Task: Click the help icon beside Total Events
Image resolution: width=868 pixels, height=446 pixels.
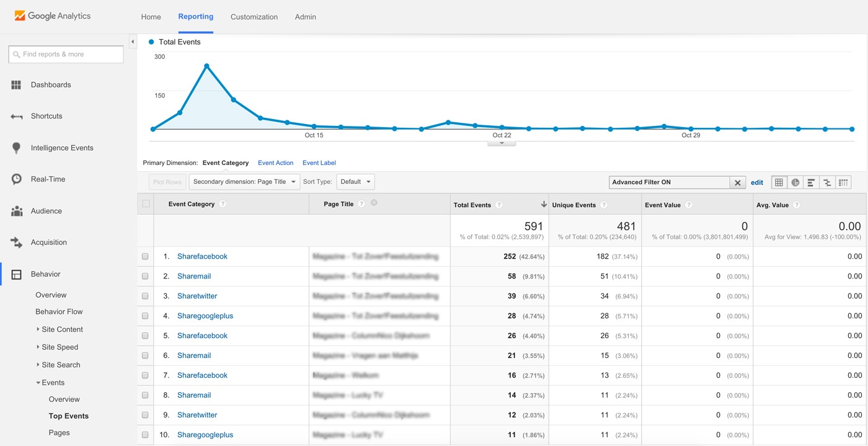Action: 499,205
